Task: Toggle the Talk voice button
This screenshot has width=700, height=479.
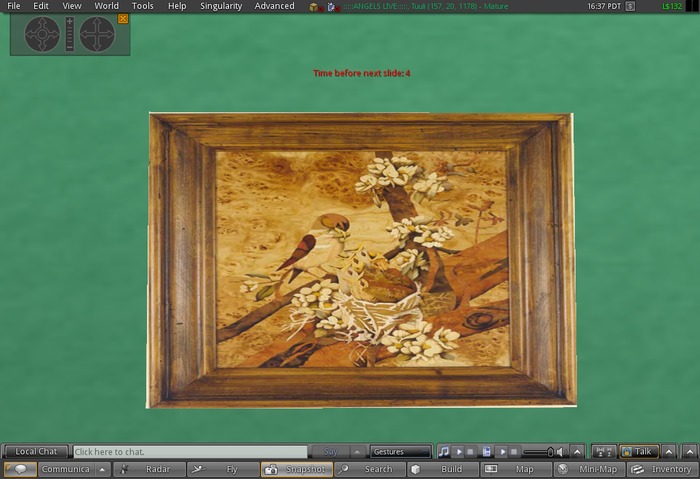Action: pos(638,452)
